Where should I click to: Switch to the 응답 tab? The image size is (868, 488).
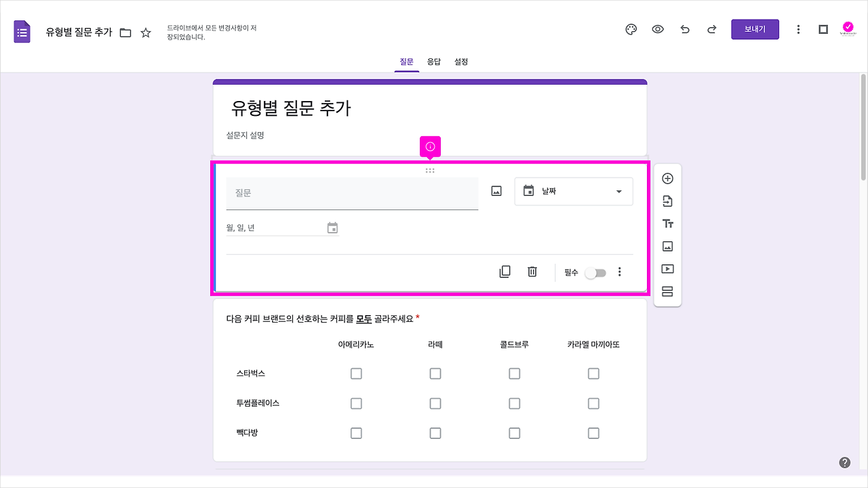pos(433,61)
